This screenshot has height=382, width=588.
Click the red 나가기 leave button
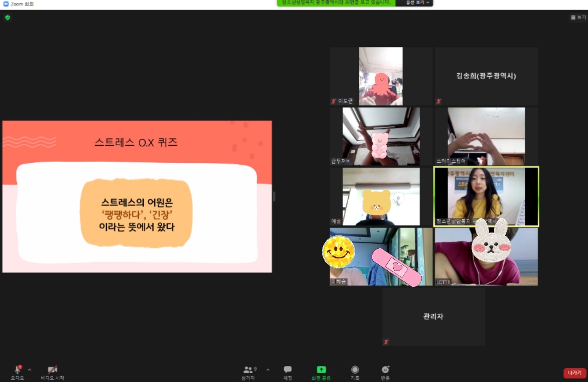[575, 373]
